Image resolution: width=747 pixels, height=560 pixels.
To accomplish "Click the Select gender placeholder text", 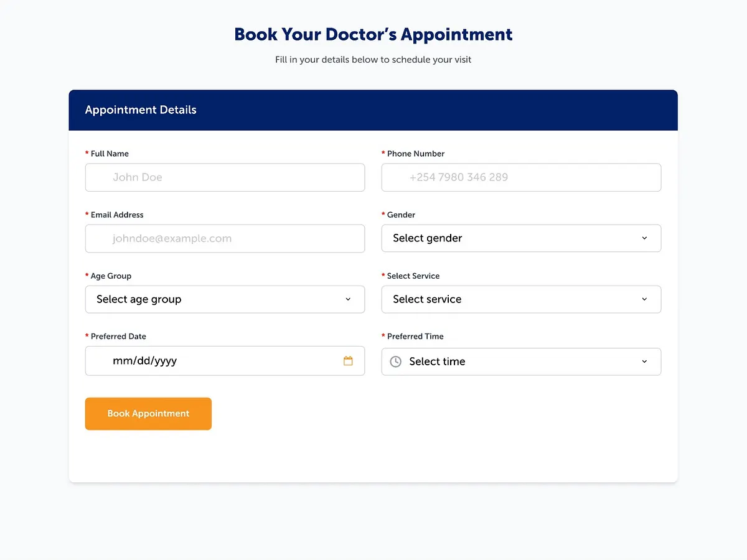I will coord(427,238).
